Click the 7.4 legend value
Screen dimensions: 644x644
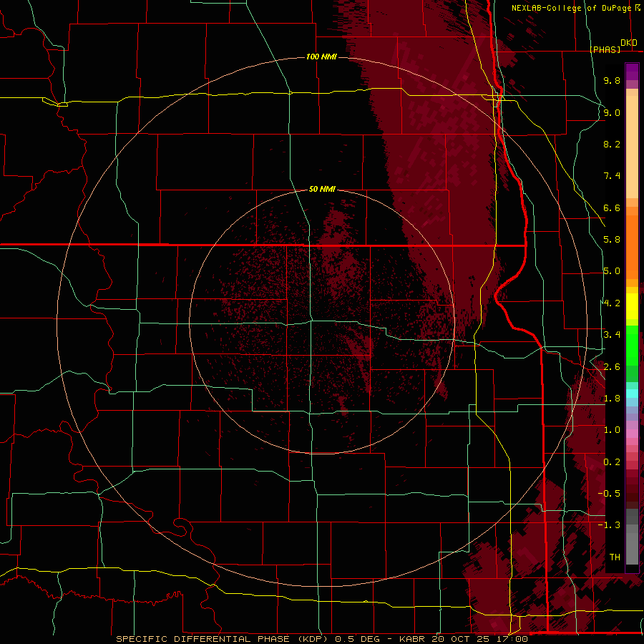coord(612,176)
